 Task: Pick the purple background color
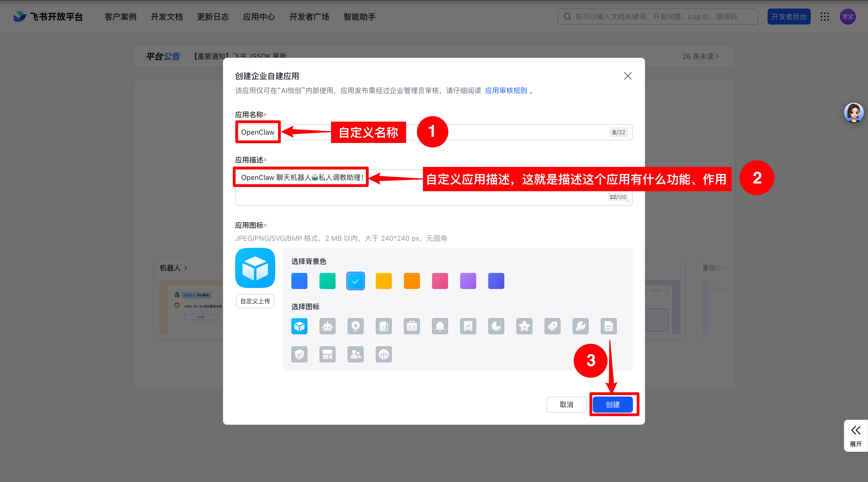point(468,281)
